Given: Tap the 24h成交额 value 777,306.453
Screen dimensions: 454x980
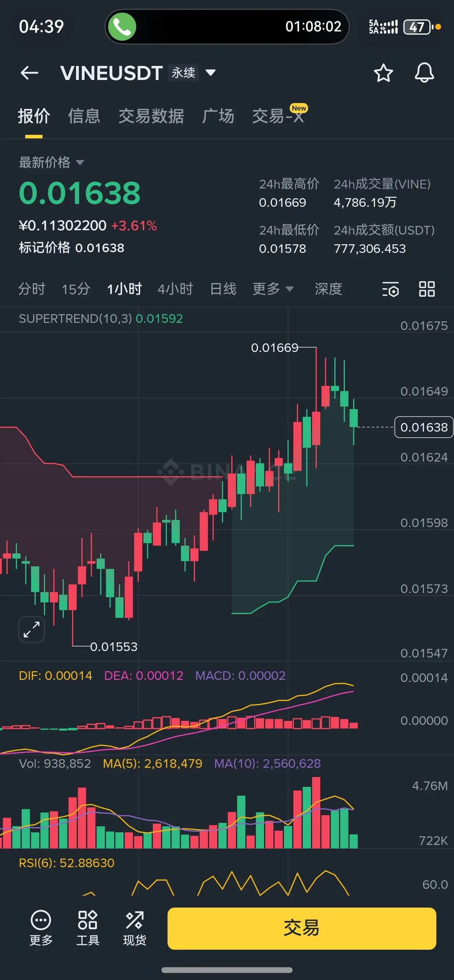Looking at the screenshot, I should 370,249.
